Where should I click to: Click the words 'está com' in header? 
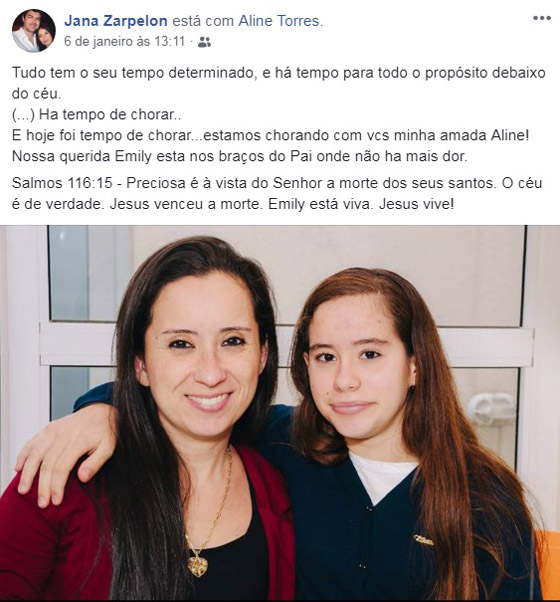(203, 21)
